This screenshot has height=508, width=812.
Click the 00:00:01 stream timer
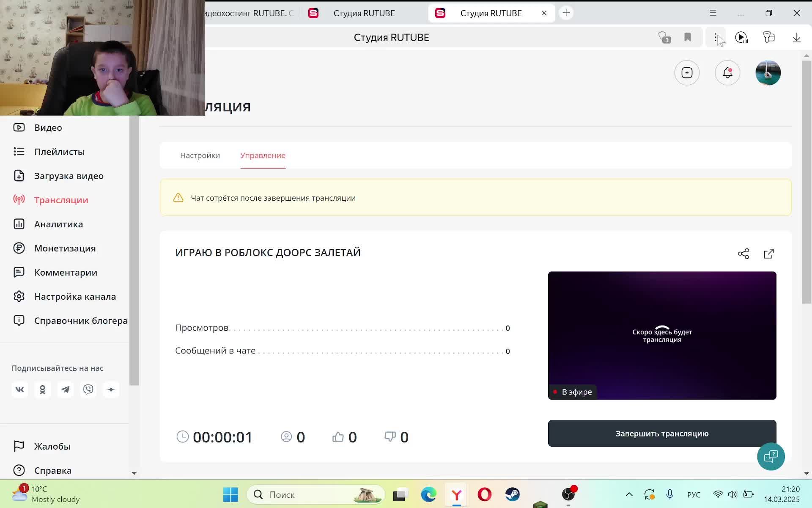point(222,437)
